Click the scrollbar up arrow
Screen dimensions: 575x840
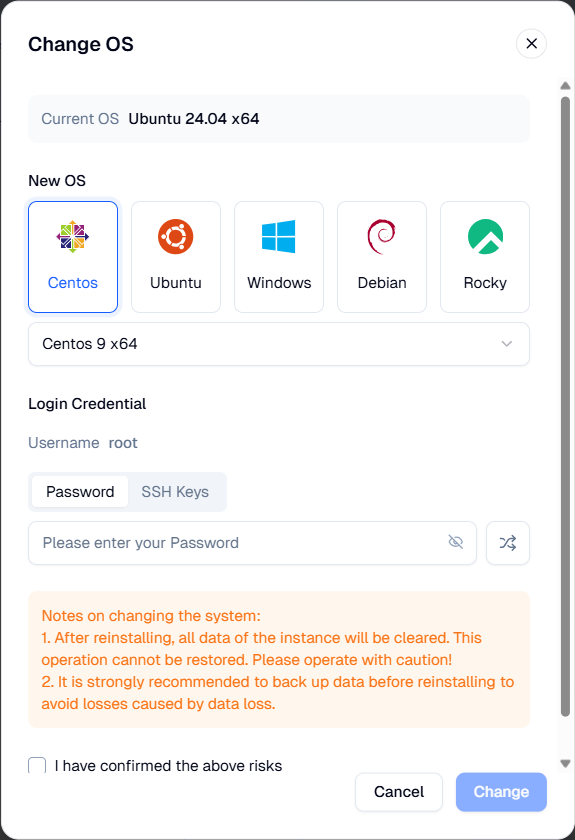[x=565, y=85]
